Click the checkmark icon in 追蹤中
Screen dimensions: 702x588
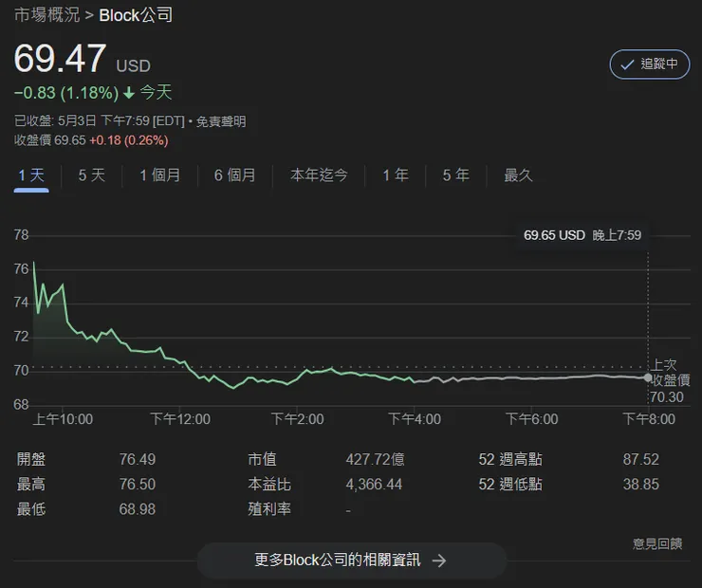tap(627, 64)
